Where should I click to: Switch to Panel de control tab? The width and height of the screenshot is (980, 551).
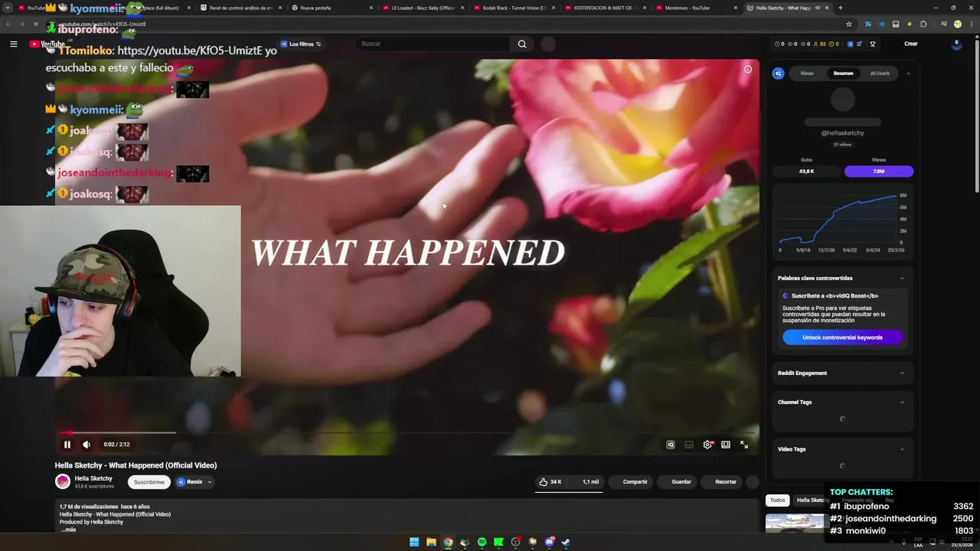[x=241, y=8]
